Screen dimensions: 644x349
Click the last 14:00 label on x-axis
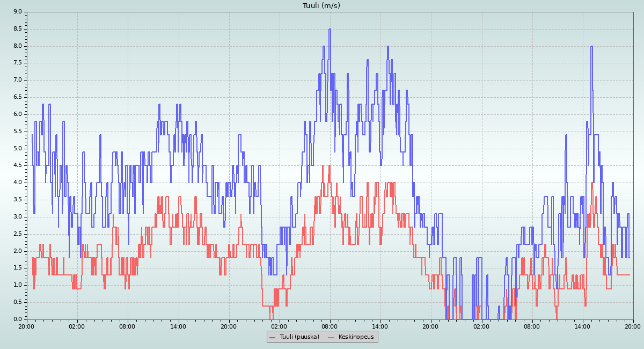[x=582, y=326]
